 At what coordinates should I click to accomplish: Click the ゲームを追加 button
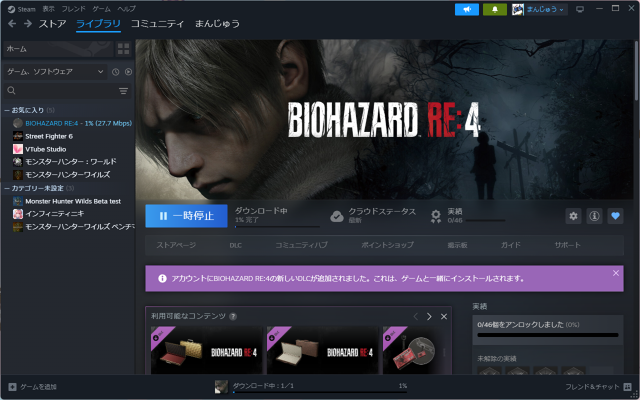point(33,387)
